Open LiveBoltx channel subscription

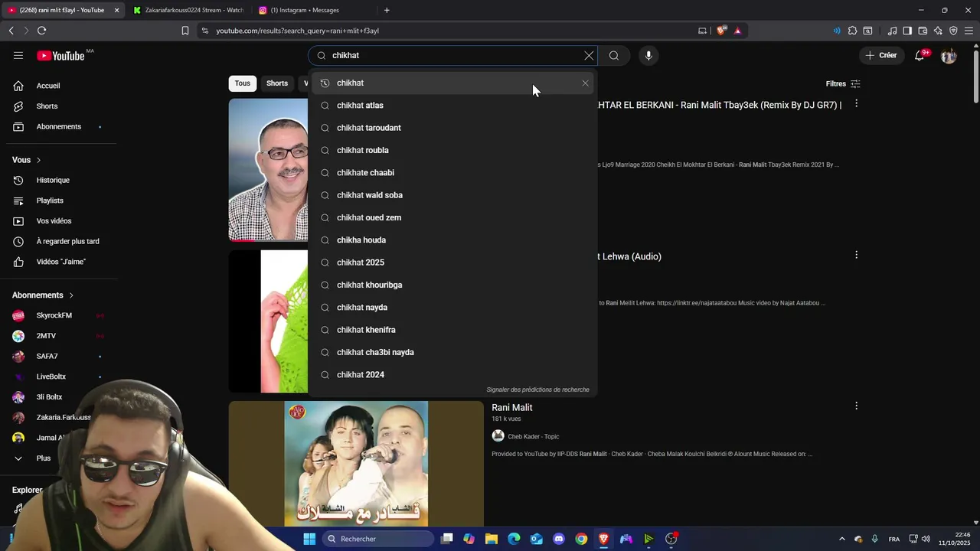pos(58,377)
